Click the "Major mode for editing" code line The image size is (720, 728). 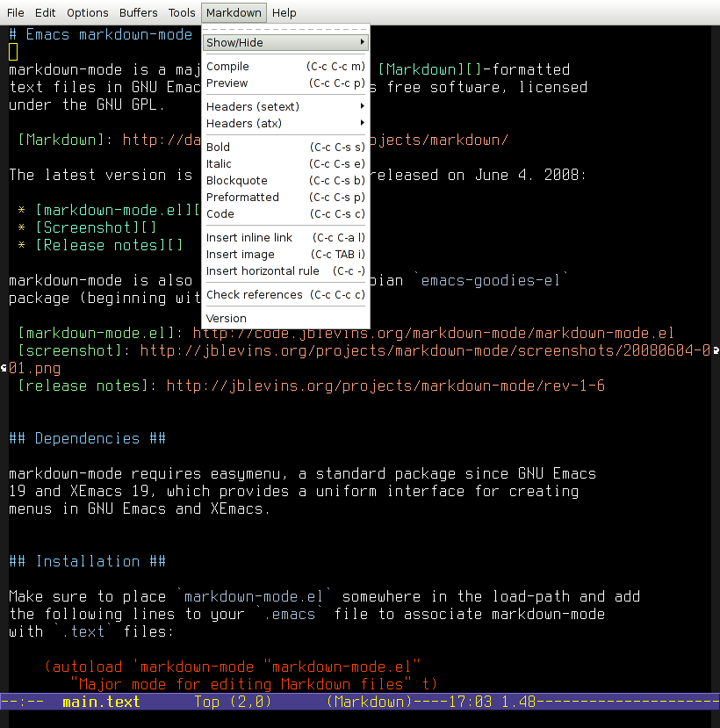click(x=254, y=684)
